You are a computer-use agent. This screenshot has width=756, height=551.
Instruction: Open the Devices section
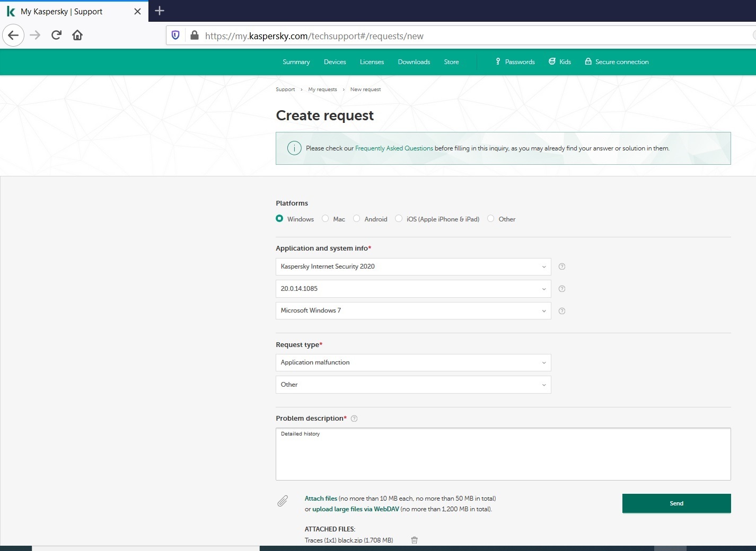[x=335, y=62]
